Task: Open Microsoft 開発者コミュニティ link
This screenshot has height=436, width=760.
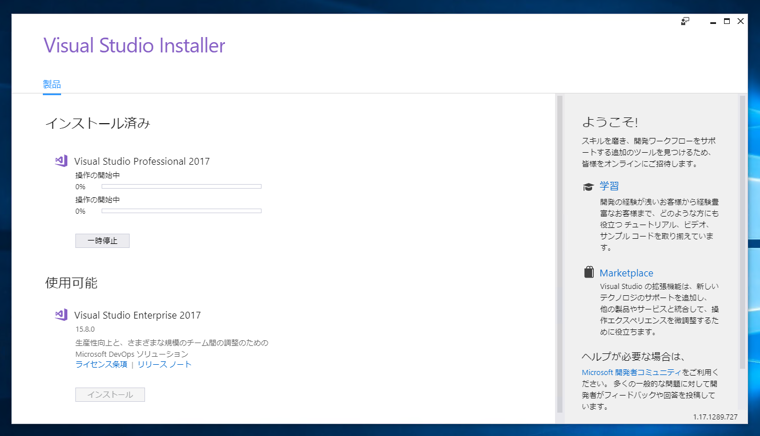Action: click(x=632, y=372)
